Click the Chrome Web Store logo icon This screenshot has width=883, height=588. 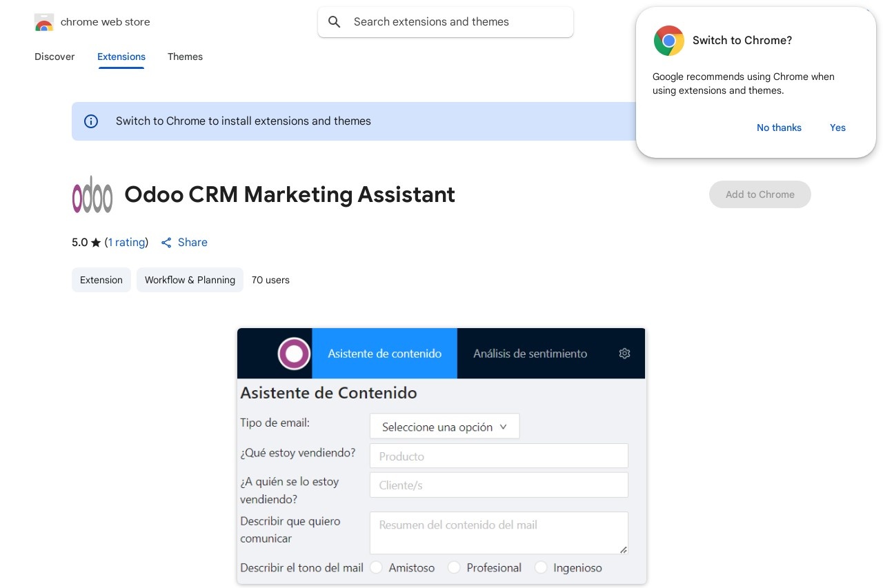tap(44, 22)
